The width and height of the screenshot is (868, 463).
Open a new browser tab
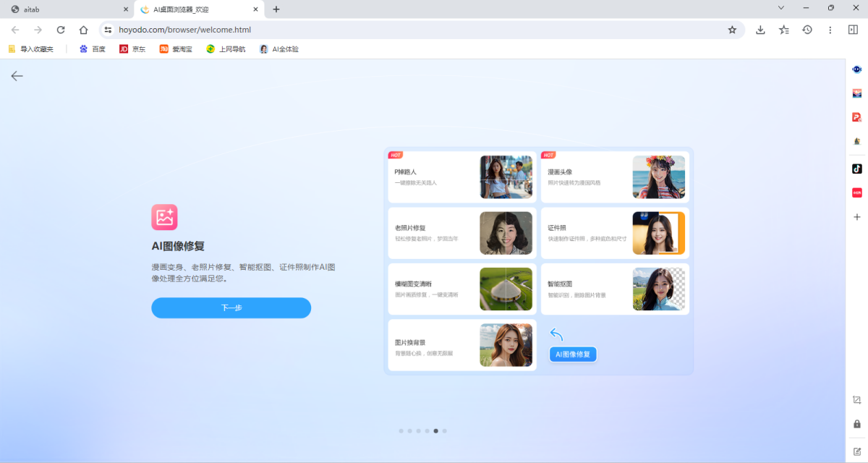point(276,9)
